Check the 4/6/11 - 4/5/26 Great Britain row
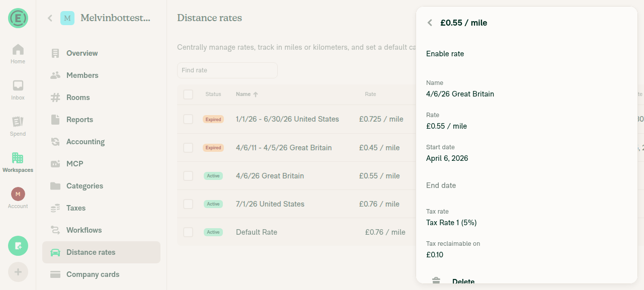Viewport: 644px width, 290px height. [x=188, y=148]
